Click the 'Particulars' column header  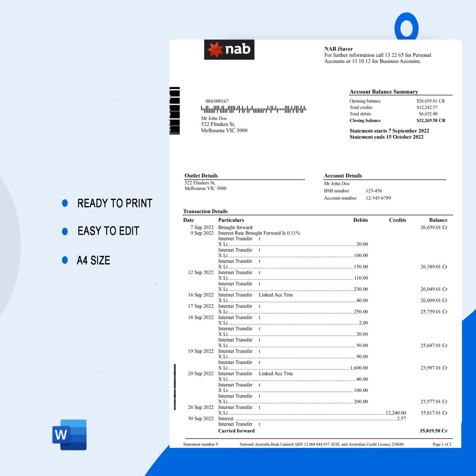coord(231,220)
